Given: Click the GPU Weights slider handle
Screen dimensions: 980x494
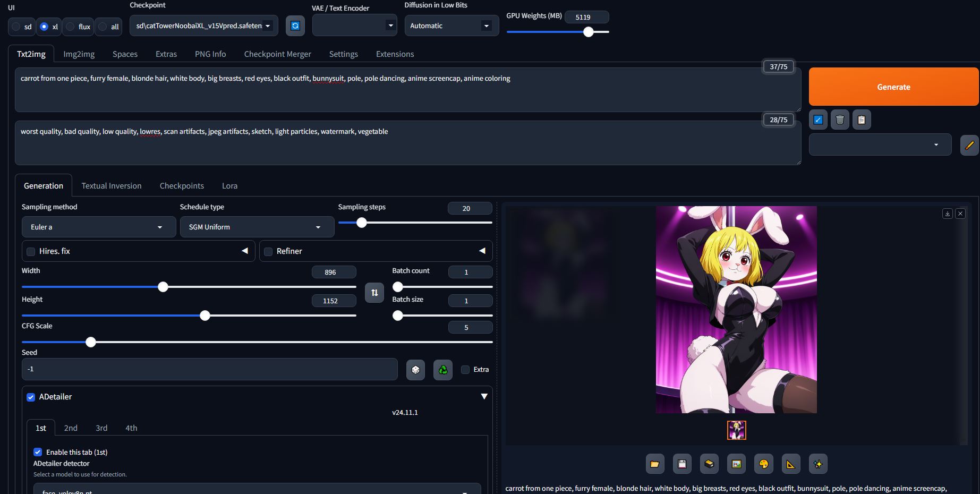Looking at the screenshot, I should pos(588,32).
